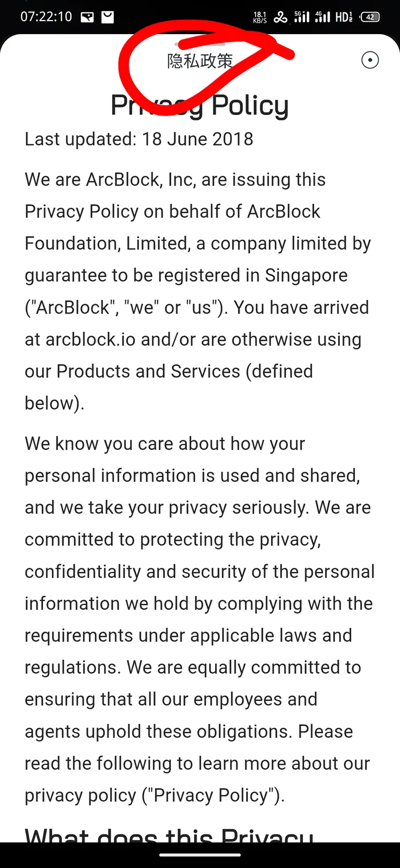
Task: Tap the gray sheet drag handle
Action: click(200, 43)
